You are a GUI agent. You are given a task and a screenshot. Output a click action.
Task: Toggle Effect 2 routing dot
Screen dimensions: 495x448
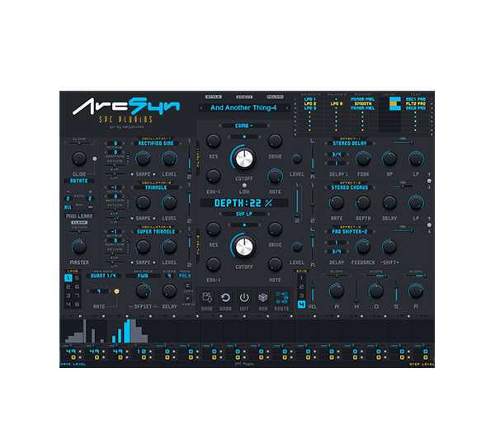point(429,225)
